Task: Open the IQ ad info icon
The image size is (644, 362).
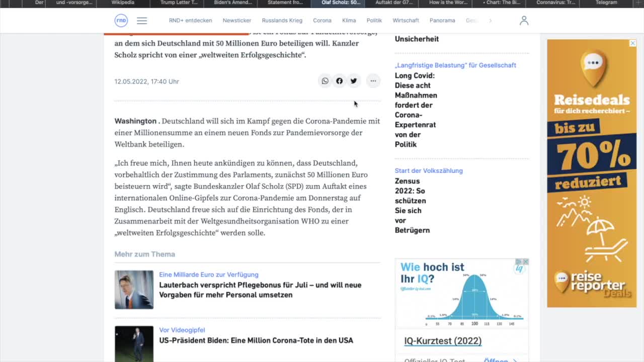Action: (x=518, y=262)
